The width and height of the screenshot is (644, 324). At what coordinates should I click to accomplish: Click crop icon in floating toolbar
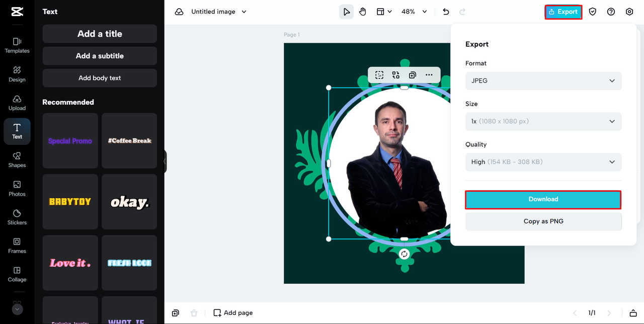(x=379, y=75)
